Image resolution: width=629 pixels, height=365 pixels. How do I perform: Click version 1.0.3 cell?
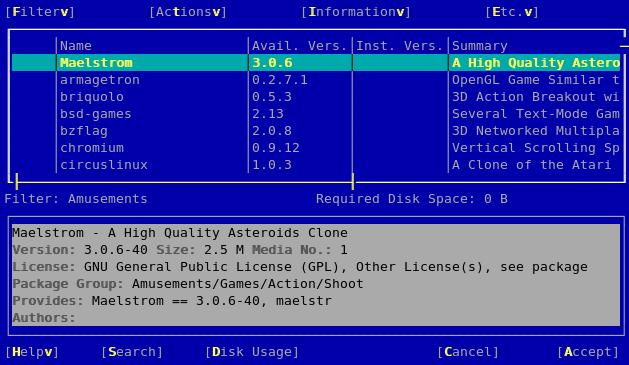(272, 165)
